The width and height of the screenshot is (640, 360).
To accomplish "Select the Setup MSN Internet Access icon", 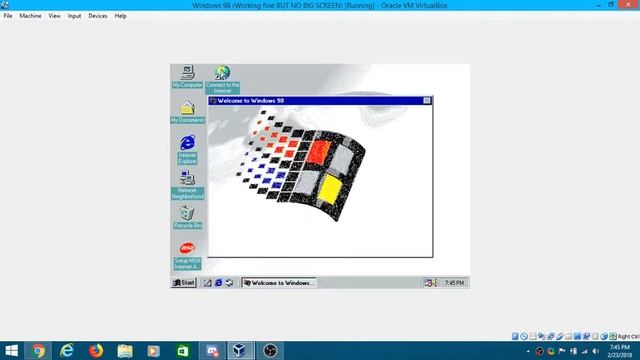I will 187,256.
